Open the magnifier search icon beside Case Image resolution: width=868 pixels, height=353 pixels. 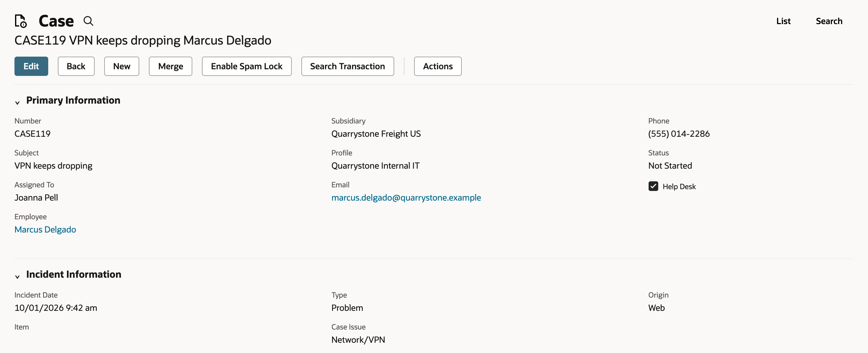pos(88,21)
